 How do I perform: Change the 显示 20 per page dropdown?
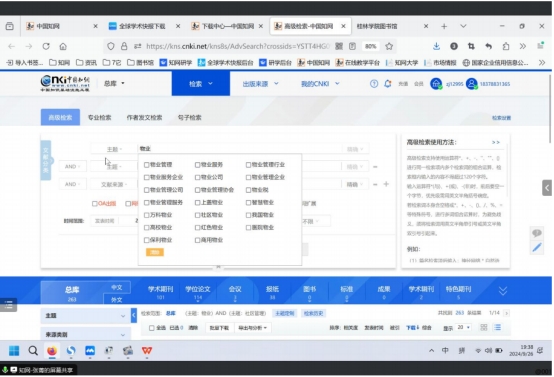(463, 328)
